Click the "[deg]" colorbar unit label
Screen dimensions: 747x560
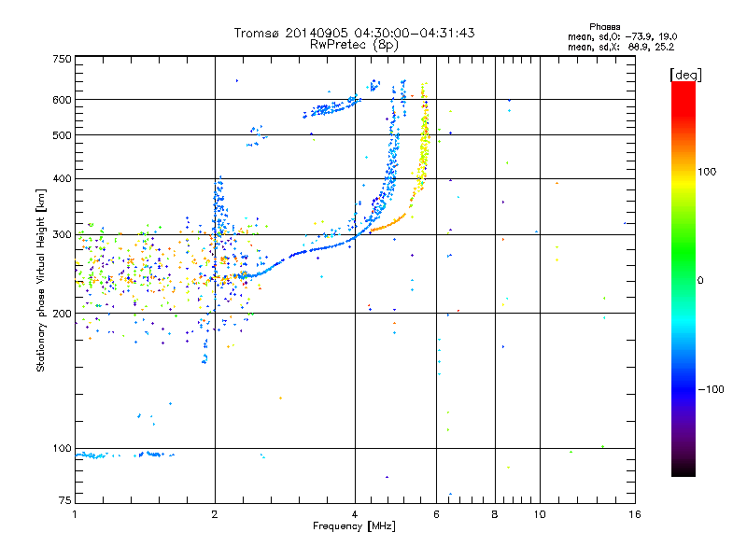pos(685,75)
